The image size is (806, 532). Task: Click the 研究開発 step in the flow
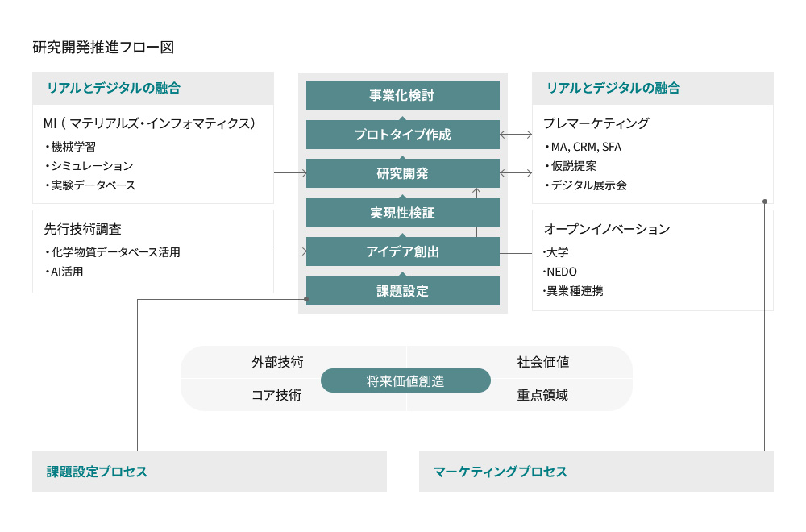[402, 173]
